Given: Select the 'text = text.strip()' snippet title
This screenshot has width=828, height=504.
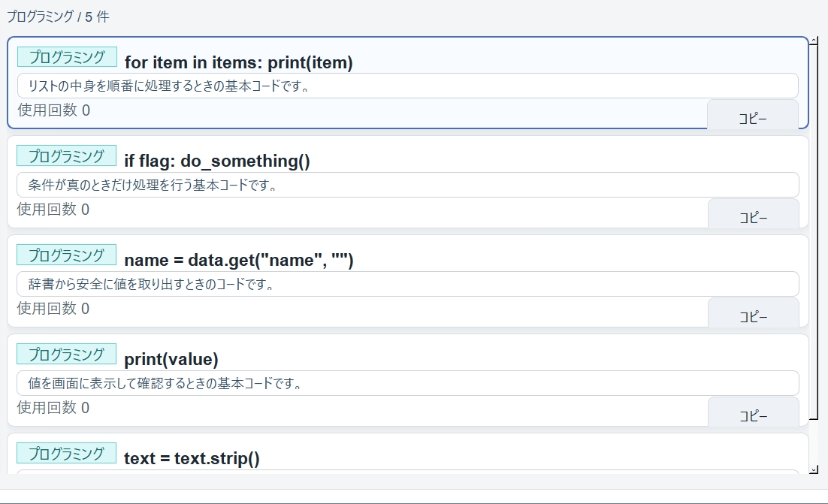Looking at the screenshot, I should pos(192,458).
